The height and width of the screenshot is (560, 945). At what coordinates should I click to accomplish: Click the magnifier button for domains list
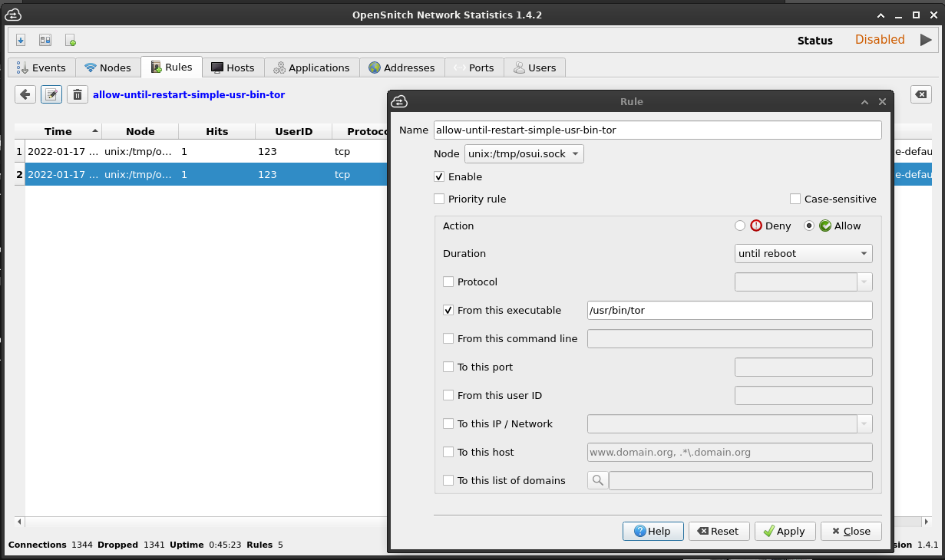click(597, 481)
